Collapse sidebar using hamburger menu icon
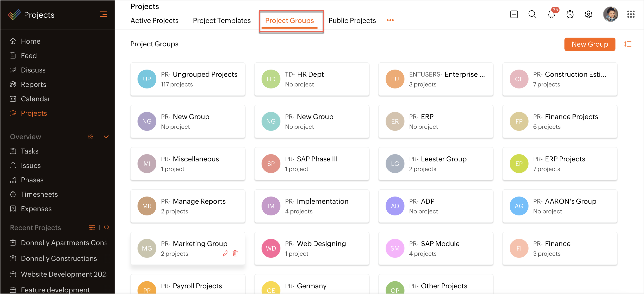The height and width of the screenshot is (294, 644). [103, 14]
